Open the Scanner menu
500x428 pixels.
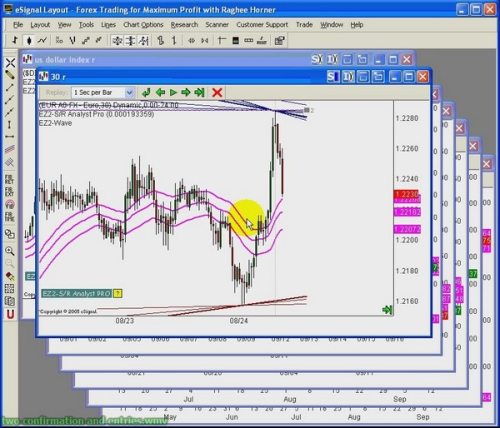(217, 25)
